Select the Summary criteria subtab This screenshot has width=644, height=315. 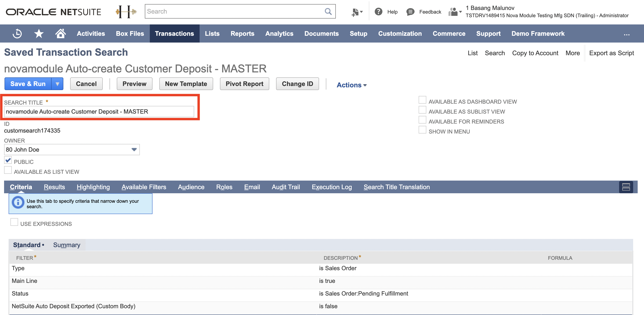tap(67, 245)
